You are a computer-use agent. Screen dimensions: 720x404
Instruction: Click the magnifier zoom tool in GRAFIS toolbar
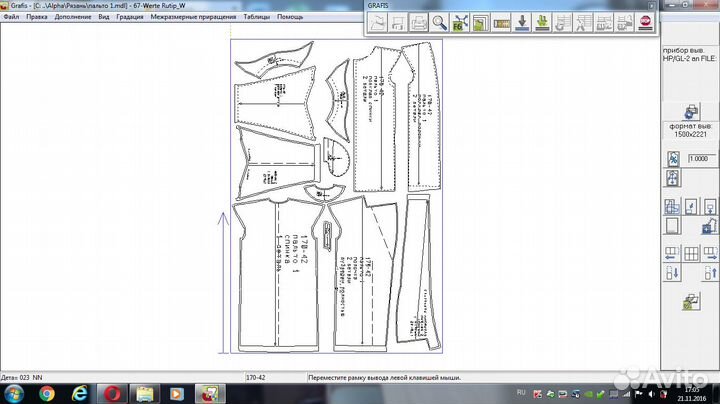coord(439,23)
